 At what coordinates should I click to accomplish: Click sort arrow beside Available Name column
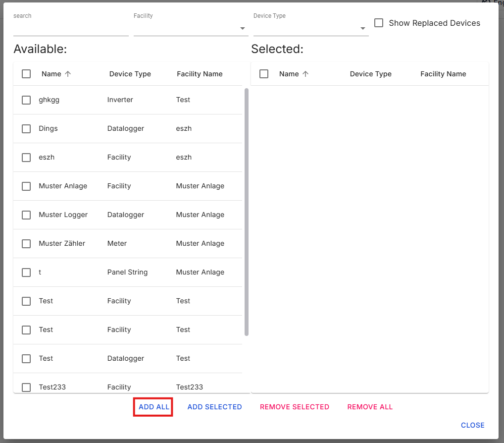(x=68, y=74)
